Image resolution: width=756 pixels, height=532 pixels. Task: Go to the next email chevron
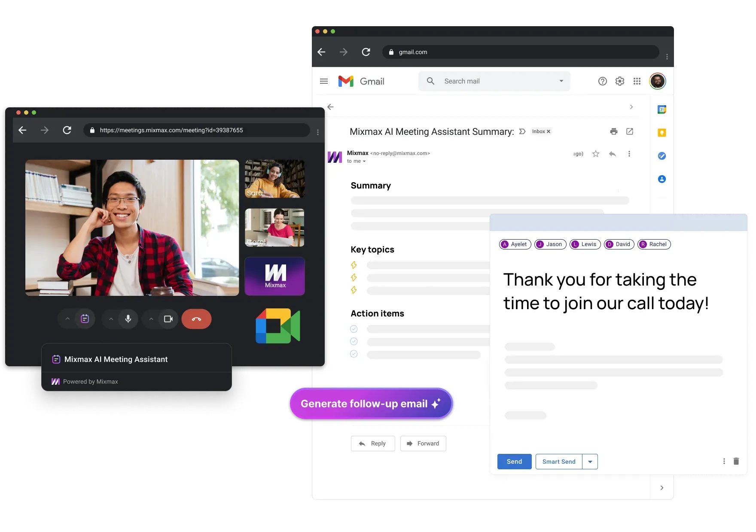tap(631, 107)
